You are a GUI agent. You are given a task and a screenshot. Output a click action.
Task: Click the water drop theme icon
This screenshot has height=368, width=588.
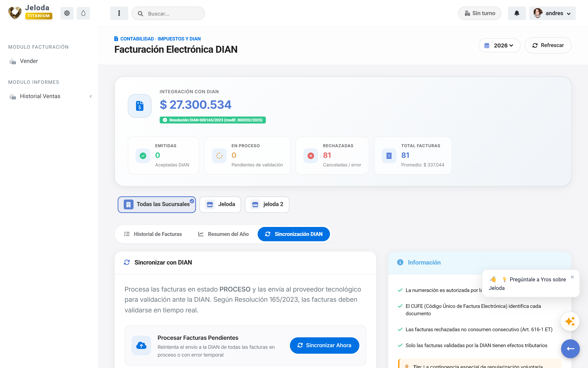coord(83,13)
